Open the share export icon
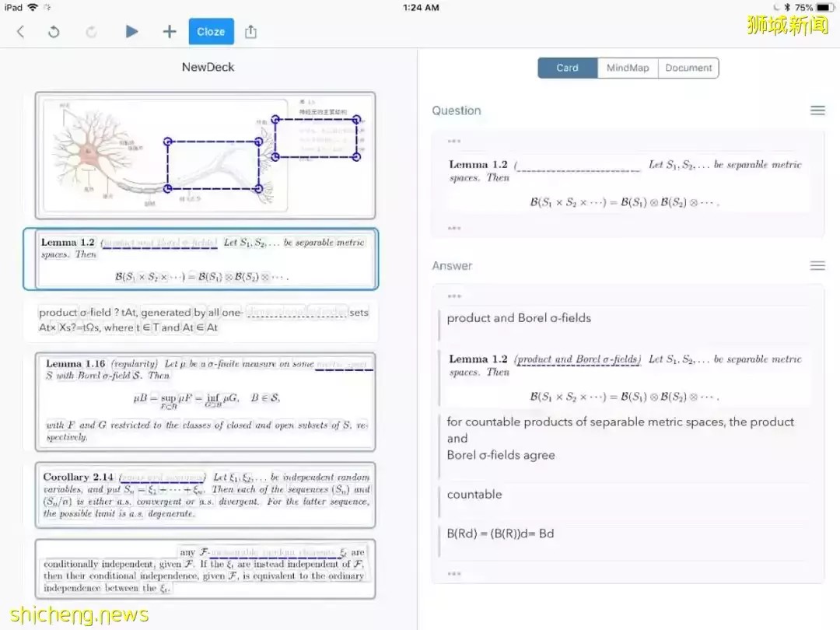 tap(250, 32)
